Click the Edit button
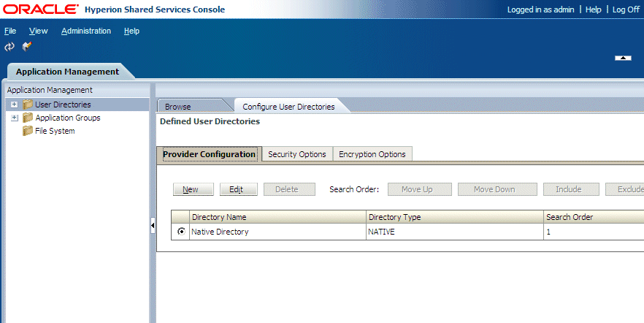 [239, 189]
